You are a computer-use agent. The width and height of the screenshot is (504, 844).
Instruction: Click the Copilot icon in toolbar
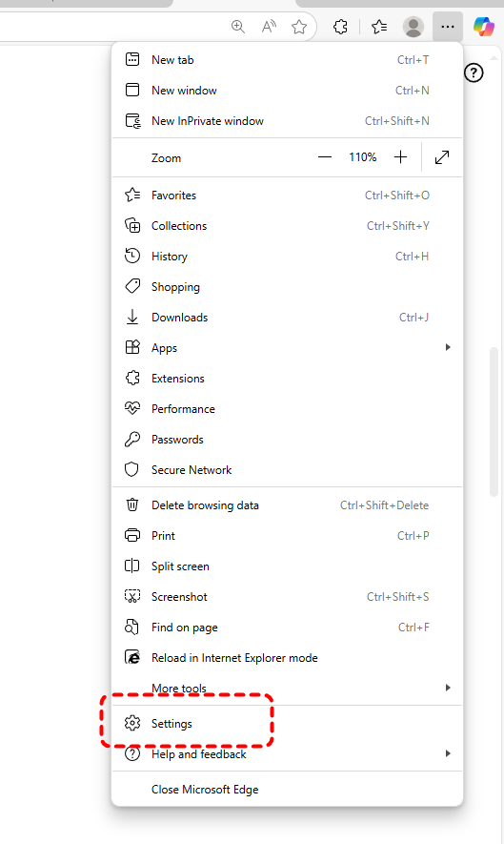[483, 27]
